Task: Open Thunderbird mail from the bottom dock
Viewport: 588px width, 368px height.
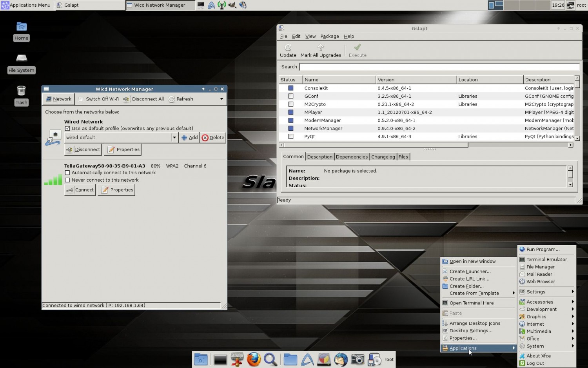Action: coord(341,359)
